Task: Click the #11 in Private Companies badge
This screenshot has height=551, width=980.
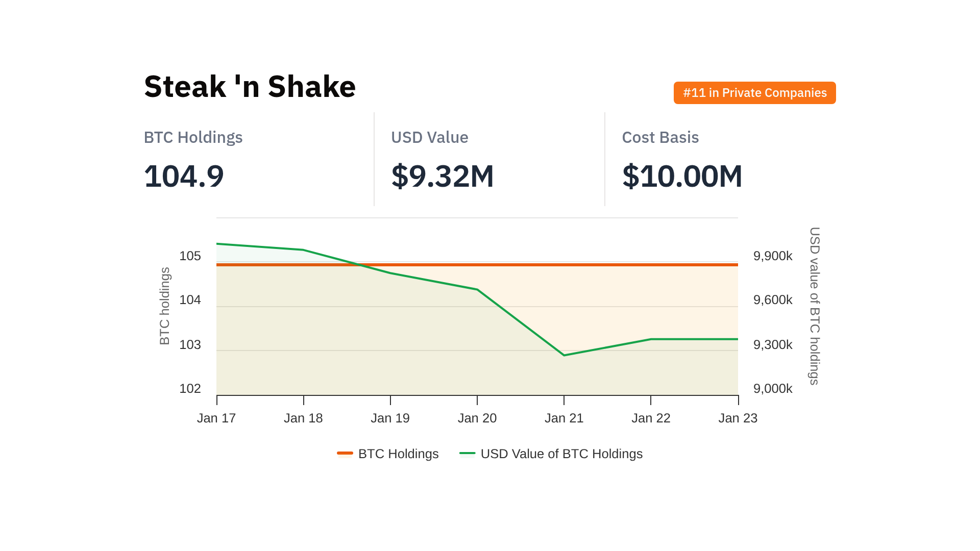Action: tap(754, 93)
